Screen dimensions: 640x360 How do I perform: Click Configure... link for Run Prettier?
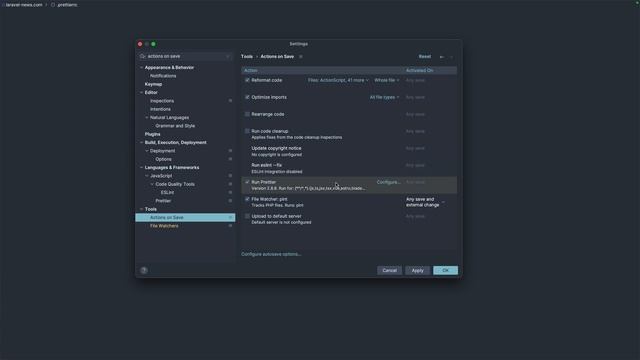(388, 182)
